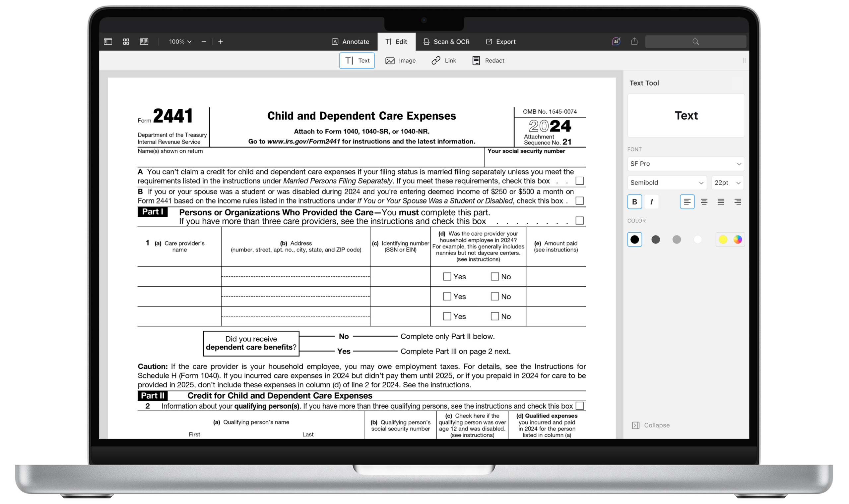Screen dimensions: 849x504
Task: Click the form title 'Child and Dependent Care Expenses'
Action: [x=361, y=116]
